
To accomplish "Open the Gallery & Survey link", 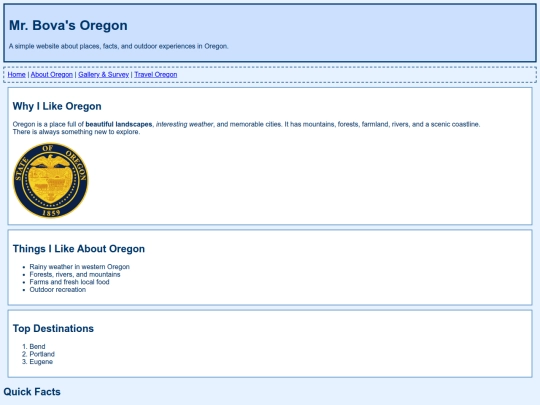I will click(x=103, y=74).
